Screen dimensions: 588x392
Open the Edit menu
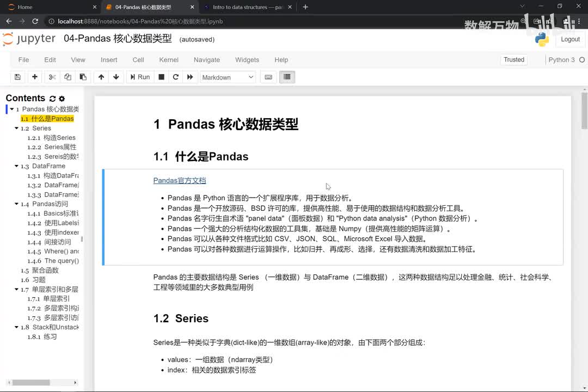(x=50, y=60)
